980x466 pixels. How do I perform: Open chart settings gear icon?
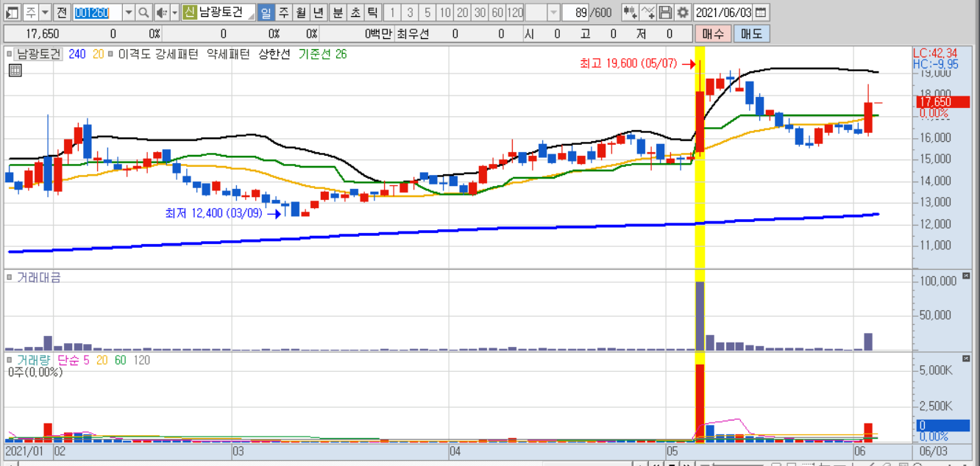pos(683,12)
